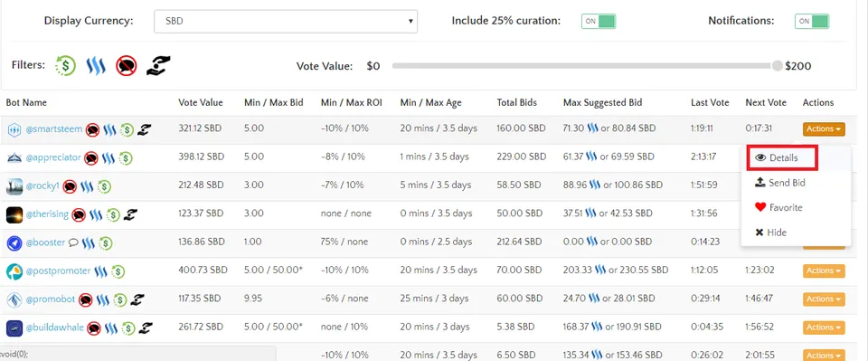868x361 pixels.
Task: Click no-comment icon beside @smartsteem
Action: tap(92, 129)
